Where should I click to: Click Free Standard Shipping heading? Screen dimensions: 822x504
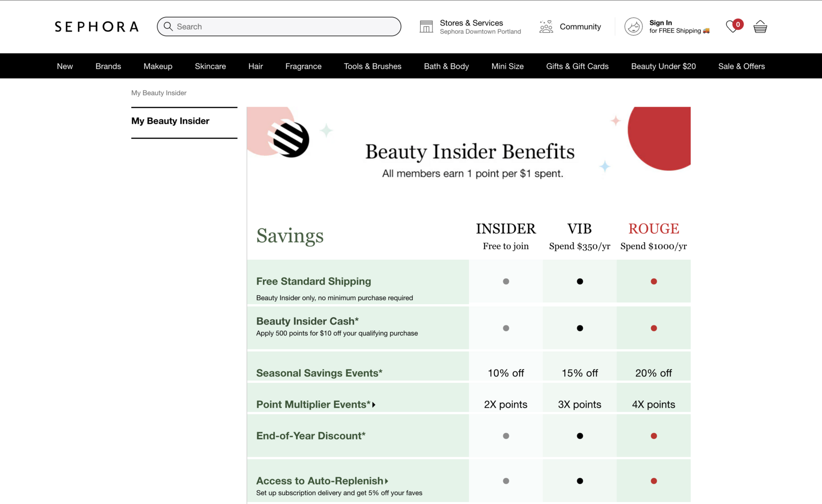pos(314,281)
